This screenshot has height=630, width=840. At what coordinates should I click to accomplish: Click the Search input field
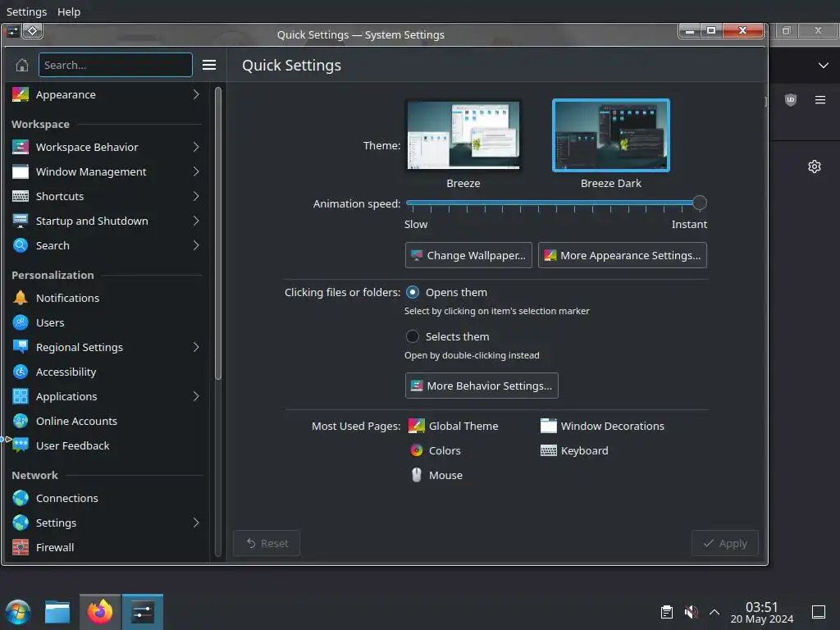(115, 66)
